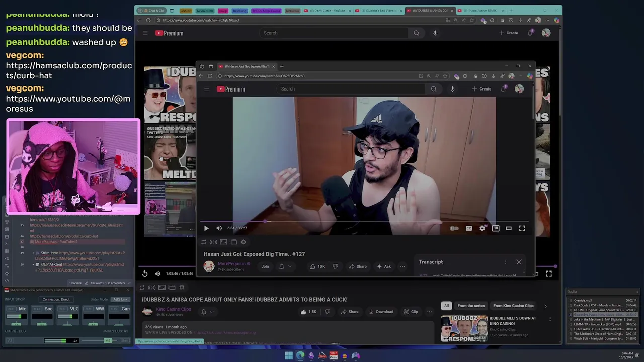Screen dimensions: 644x362
Task: Select From the series filter chip
Action: [471, 306]
